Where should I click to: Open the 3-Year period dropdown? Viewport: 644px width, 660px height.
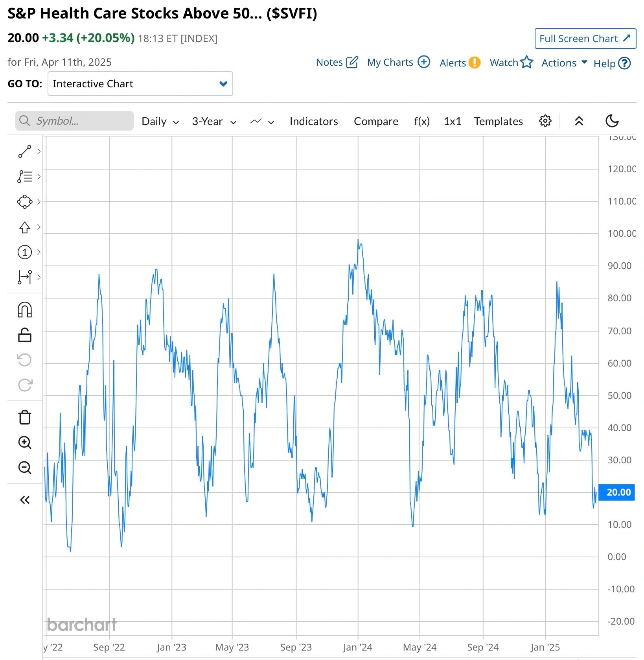coord(214,121)
